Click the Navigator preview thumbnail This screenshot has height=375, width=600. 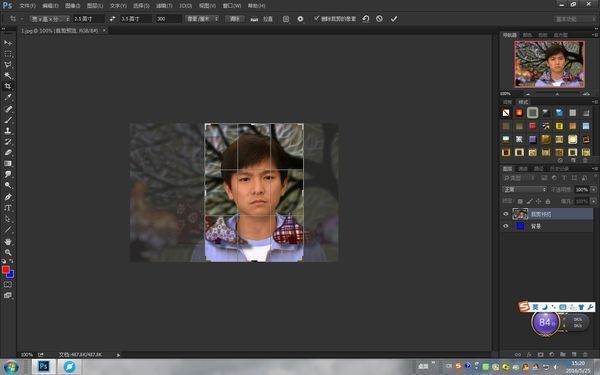[549, 64]
